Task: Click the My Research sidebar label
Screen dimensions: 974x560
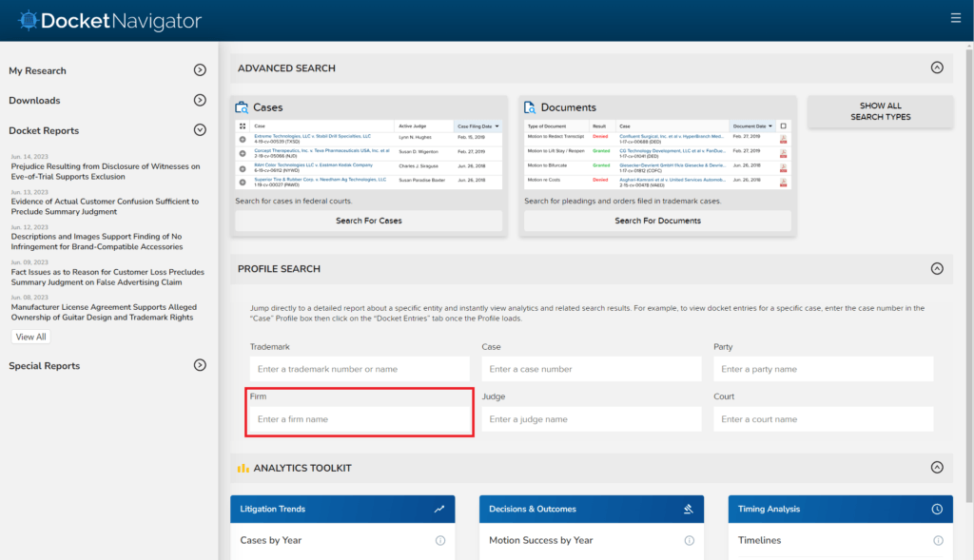Action: click(37, 70)
